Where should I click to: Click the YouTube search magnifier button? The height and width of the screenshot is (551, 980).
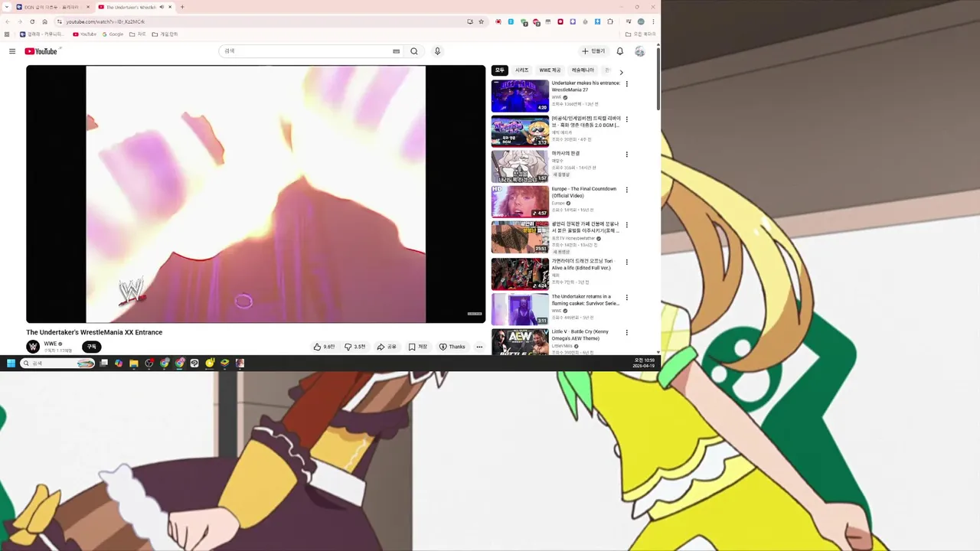(x=414, y=51)
